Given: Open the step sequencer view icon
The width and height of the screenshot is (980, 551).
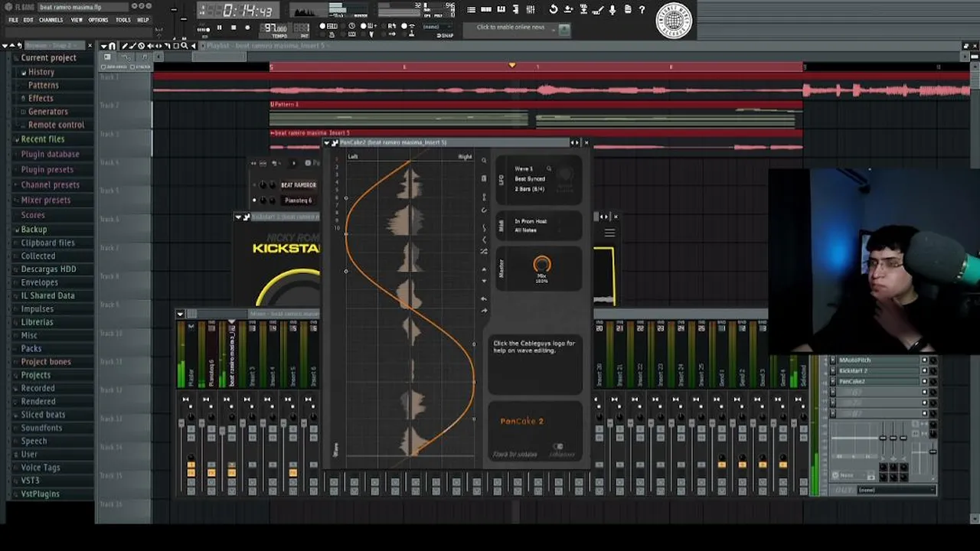Looking at the screenshot, I should tap(485, 9).
